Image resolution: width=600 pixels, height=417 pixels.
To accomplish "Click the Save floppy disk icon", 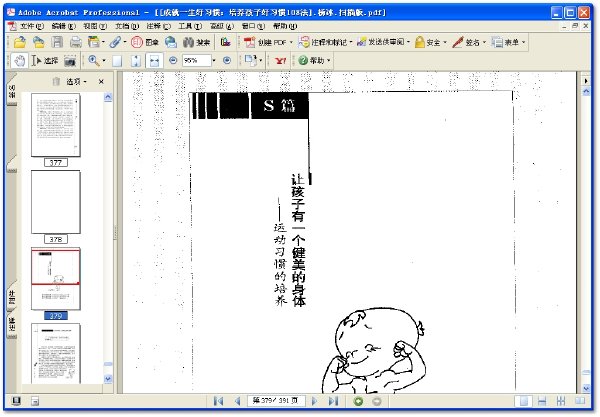I will pos(57,42).
